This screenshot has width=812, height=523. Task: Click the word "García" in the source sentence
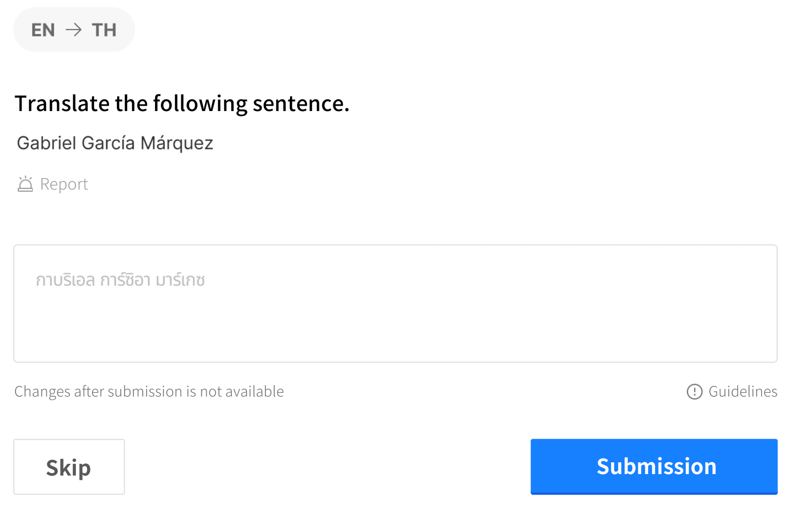(108, 143)
